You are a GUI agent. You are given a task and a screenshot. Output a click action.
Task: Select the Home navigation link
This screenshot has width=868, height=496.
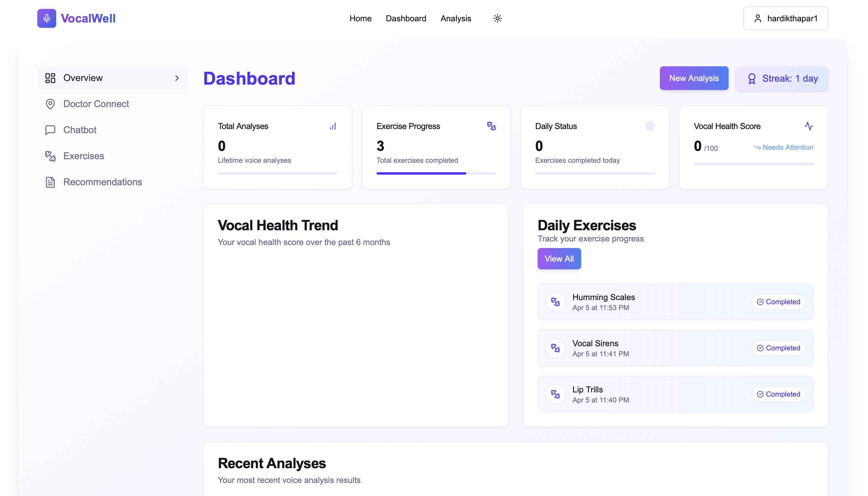click(x=360, y=18)
